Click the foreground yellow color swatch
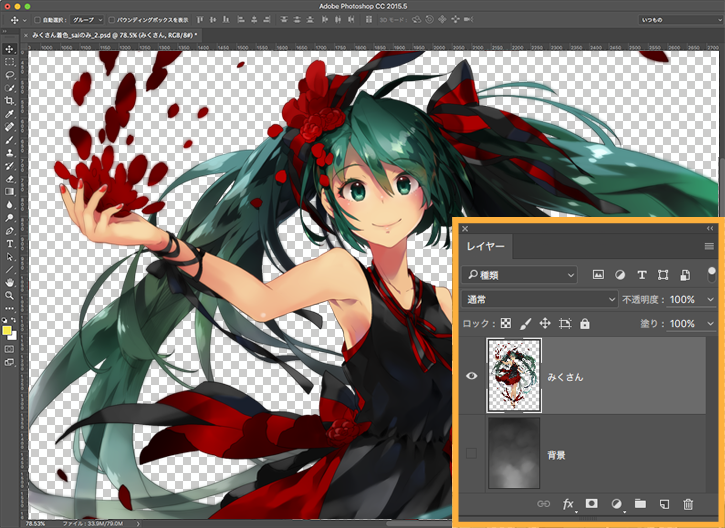Screen dimensions: 725x528 point(7,330)
